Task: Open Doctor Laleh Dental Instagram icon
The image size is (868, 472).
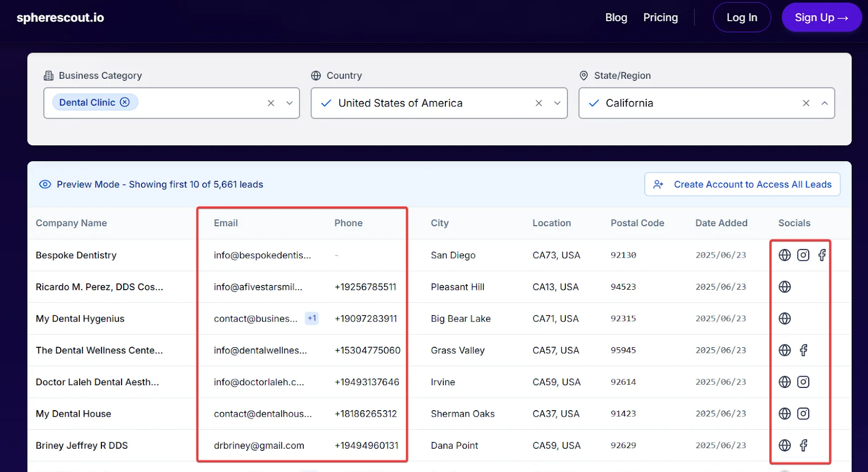Action: click(803, 382)
